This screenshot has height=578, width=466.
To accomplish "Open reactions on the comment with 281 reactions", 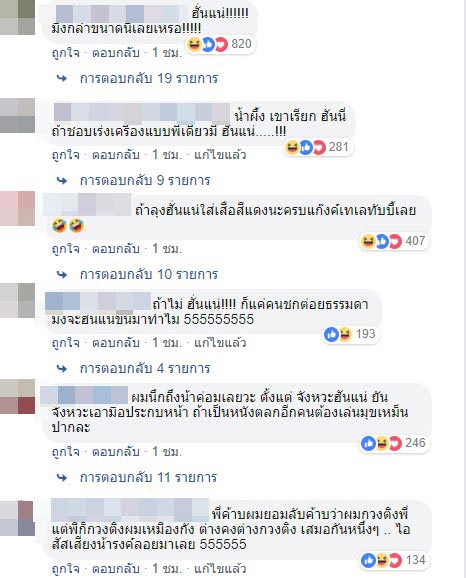I will point(318,147).
